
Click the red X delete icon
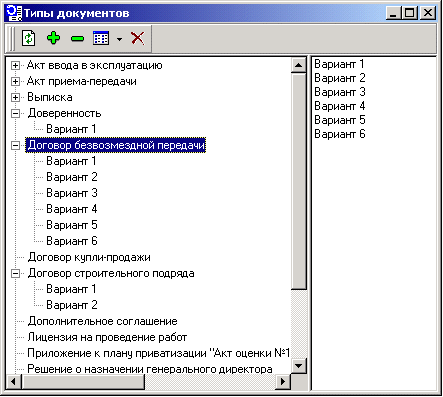138,38
